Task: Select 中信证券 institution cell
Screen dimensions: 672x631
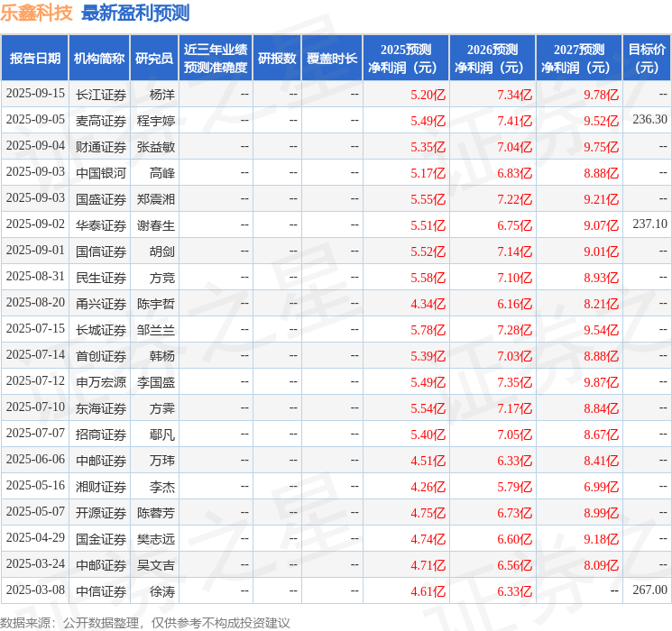Action: (x=101, y=591)
